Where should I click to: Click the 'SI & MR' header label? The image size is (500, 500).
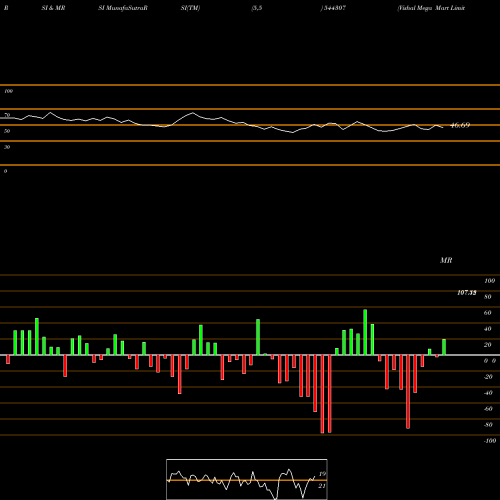point(53,8)
